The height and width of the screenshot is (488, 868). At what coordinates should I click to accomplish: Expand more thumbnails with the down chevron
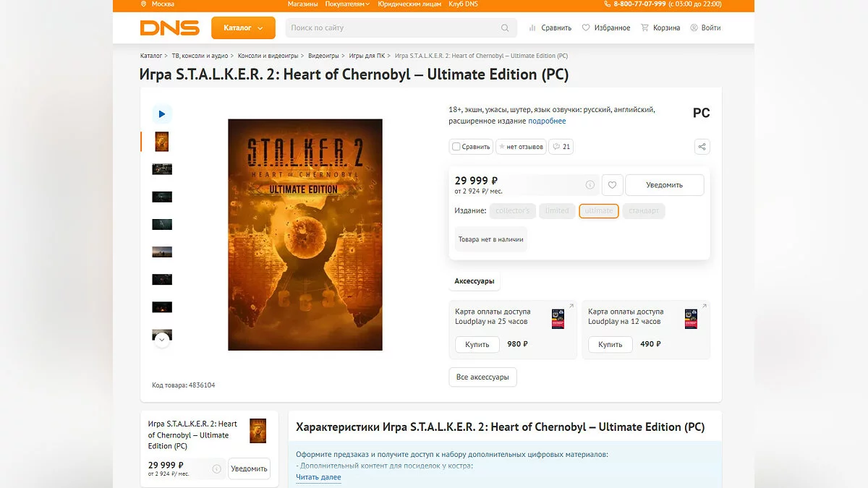click(x=162, y=339)
